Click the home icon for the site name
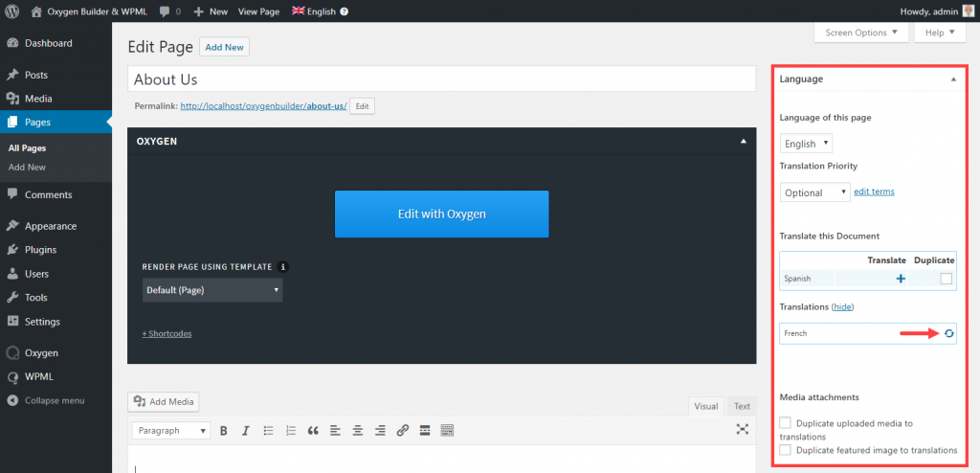This screenshot has width=980, height=473. tap(37, 11)
